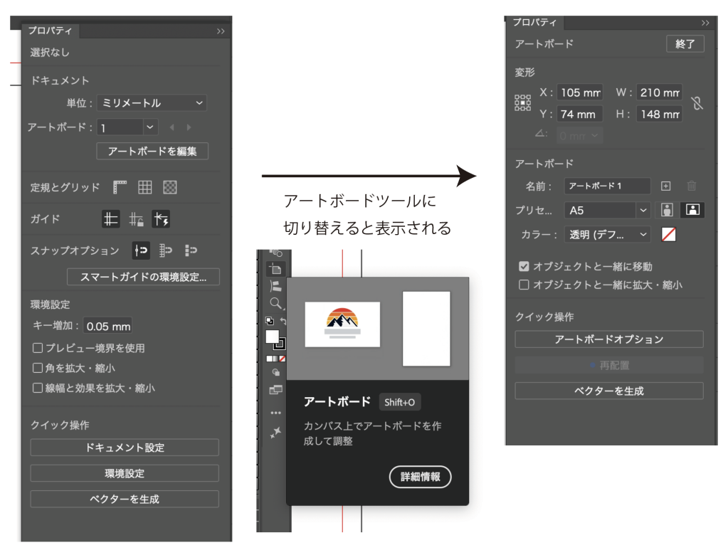Click the lock guides icon
Viewport: 728px width, 560px height.
[x=136, y=220]
